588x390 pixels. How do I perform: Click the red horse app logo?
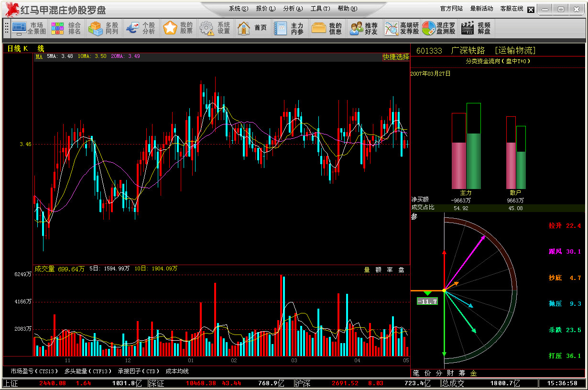coord(12,9)
